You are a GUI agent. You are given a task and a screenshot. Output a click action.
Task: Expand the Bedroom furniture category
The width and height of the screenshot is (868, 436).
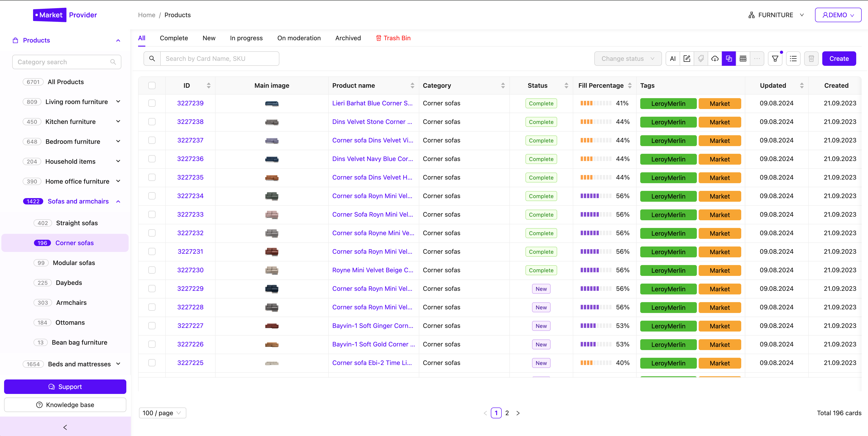tap(117, 141)
